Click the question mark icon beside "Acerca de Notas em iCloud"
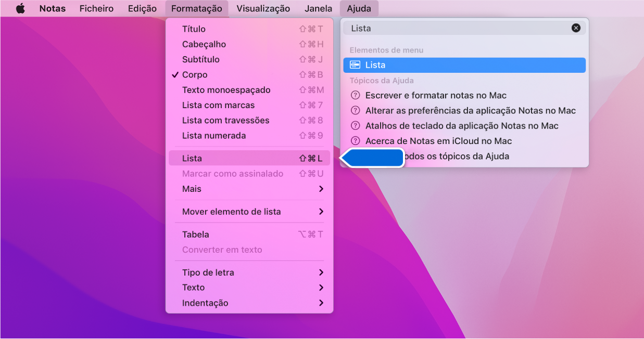 pos(356,140)
